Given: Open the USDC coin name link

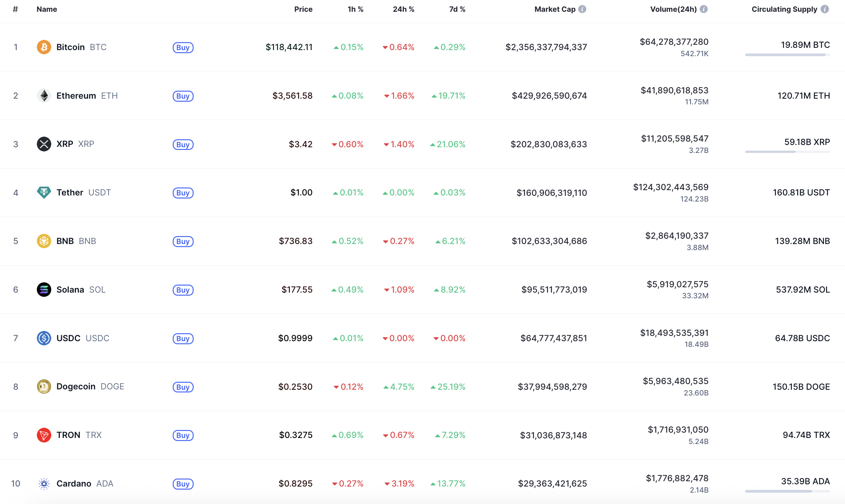Looking at the screenshot, I should click(x=68, y=338).
